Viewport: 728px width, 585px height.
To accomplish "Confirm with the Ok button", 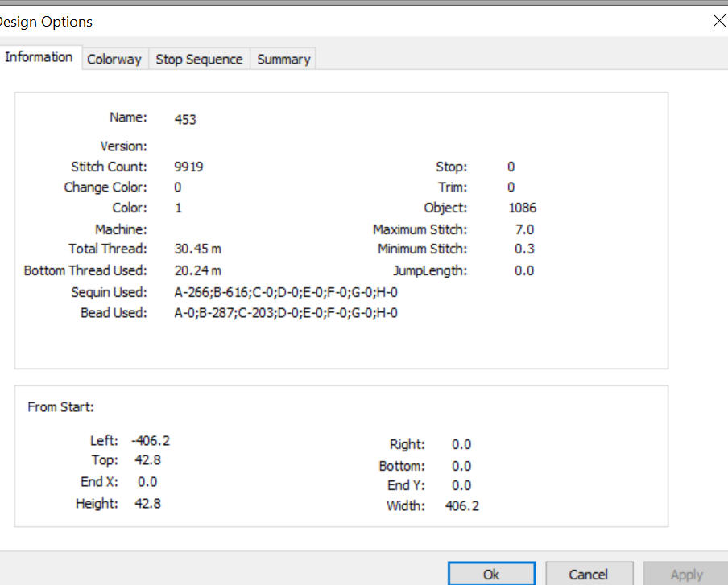I will point(491,575).
